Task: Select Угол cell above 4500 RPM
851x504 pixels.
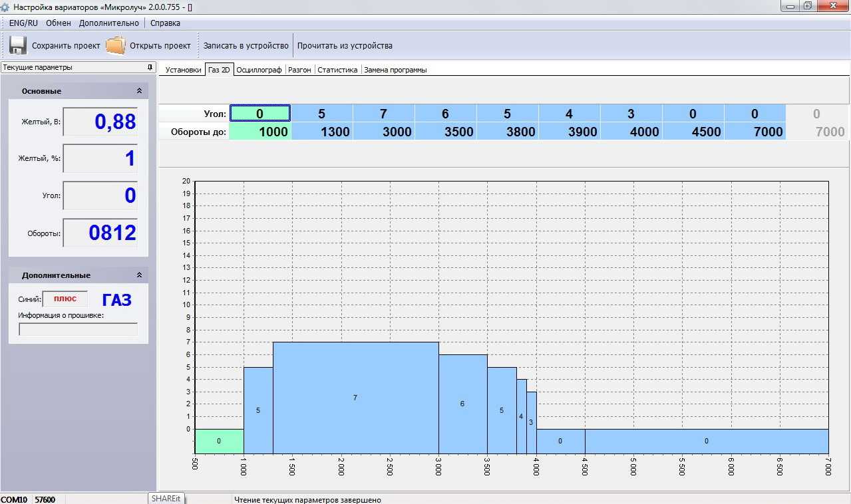Action: [693, 114]
